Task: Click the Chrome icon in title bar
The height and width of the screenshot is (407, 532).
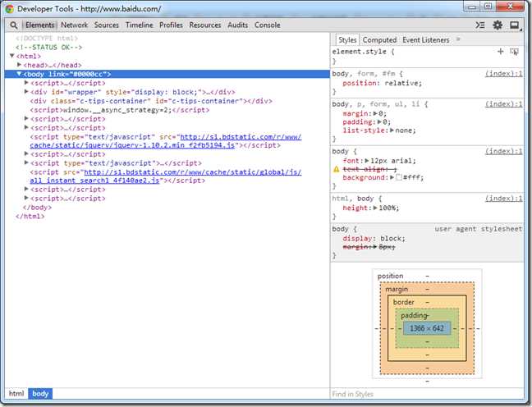Action: (x=10, y=9)
